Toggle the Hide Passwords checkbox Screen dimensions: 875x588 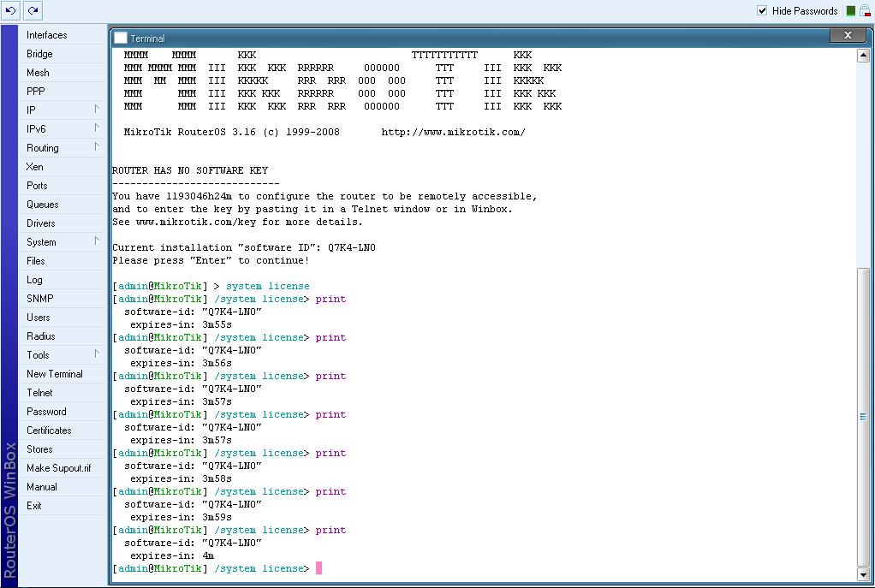click(762, 10)
